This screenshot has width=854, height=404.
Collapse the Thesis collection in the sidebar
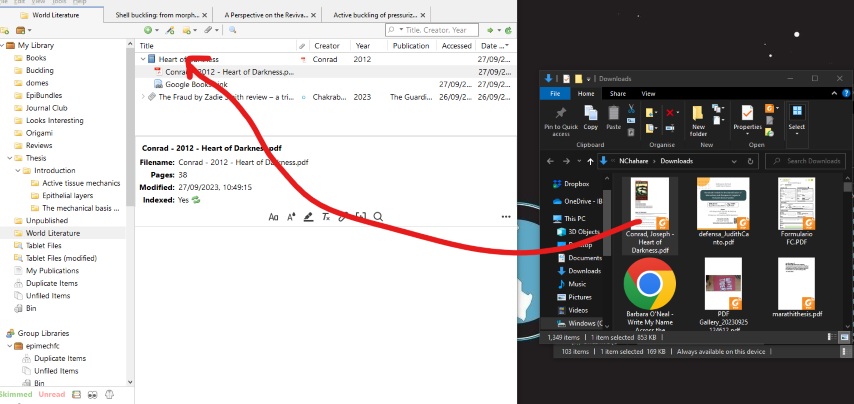(x=9, y=158)
